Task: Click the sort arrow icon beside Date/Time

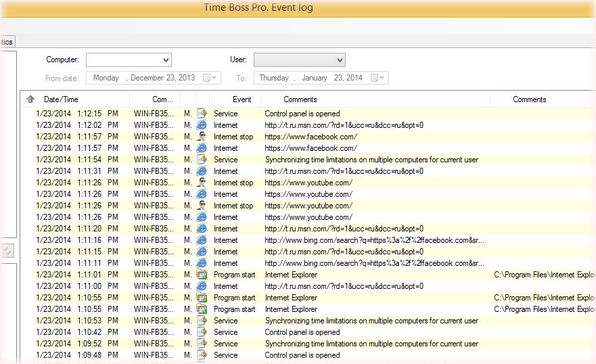Action: [30, 99]
